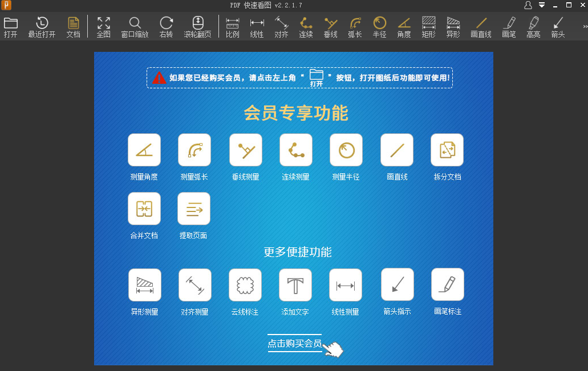Select the 半径 radius measurement tool
Viewport: 588px width, 371px height.
(x=379, y=27)
